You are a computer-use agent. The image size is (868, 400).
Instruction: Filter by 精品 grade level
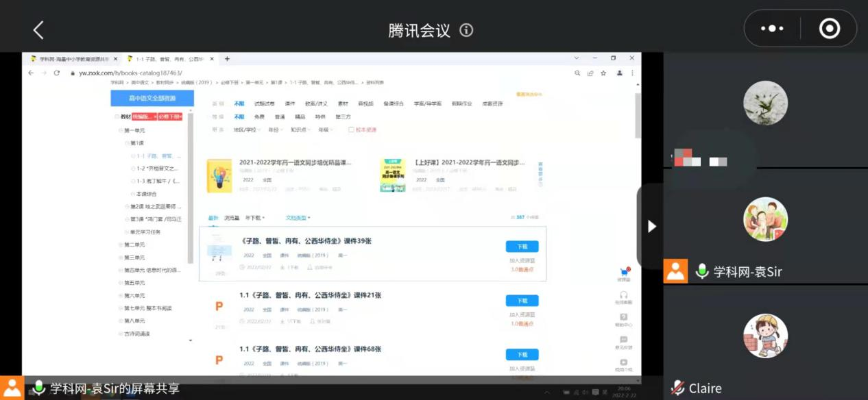[300, 116]
